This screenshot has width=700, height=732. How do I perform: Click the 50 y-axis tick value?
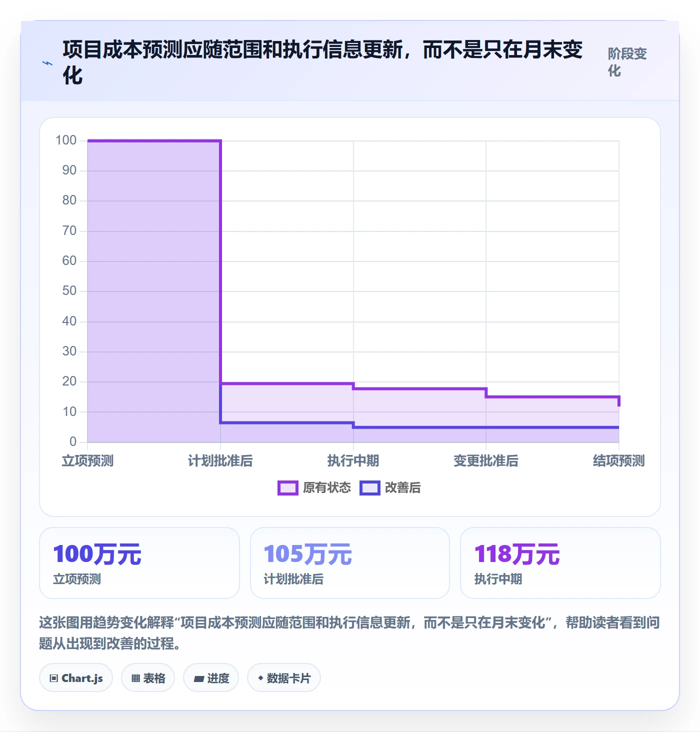click(x=69, y=291)
